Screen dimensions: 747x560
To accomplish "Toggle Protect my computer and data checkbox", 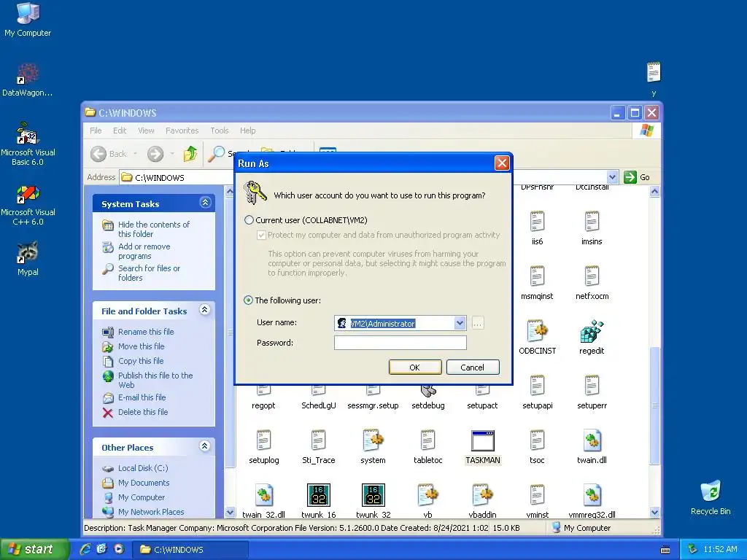I will point(261,235).
